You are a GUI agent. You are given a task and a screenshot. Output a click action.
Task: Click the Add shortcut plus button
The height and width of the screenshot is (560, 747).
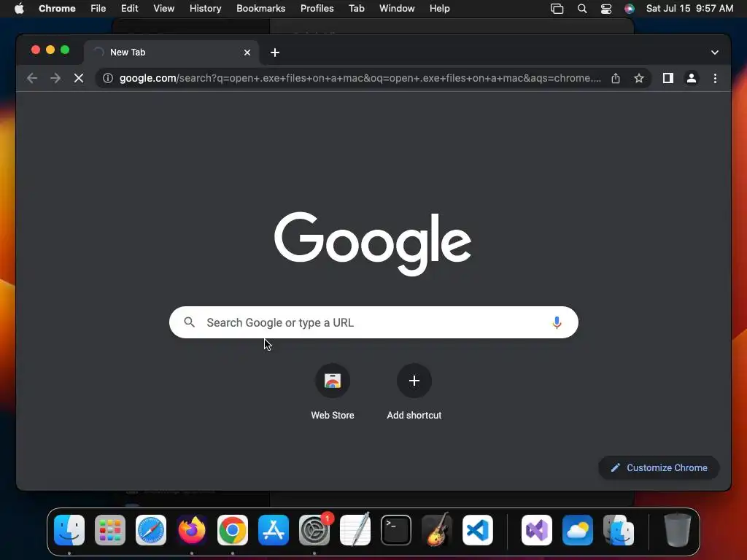coord(414,381)
